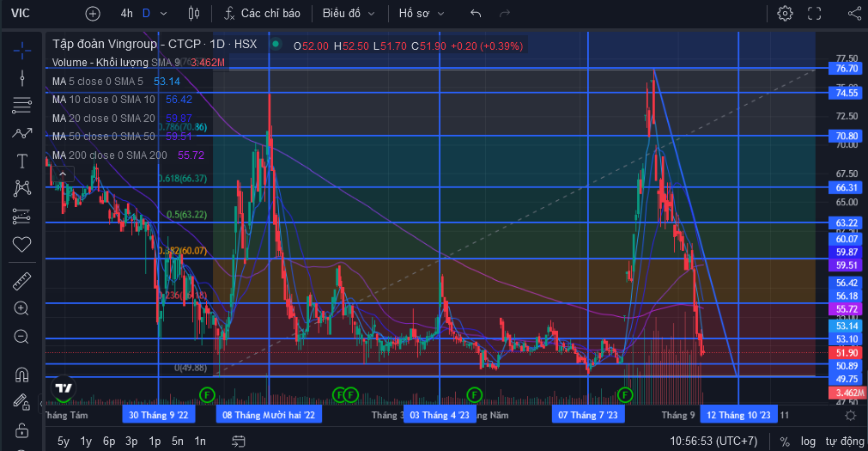
Task: Select the 4h timeframe
Action: coord(127,13)
